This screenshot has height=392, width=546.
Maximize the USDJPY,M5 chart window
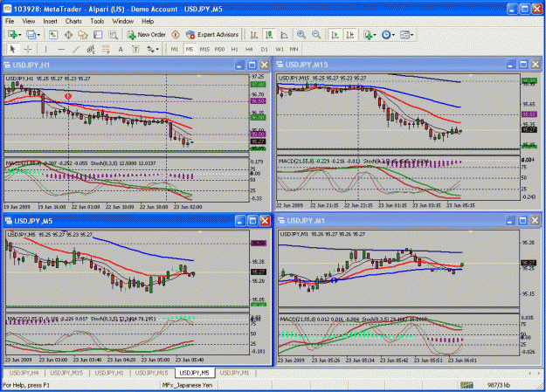[x=252, y=221]
